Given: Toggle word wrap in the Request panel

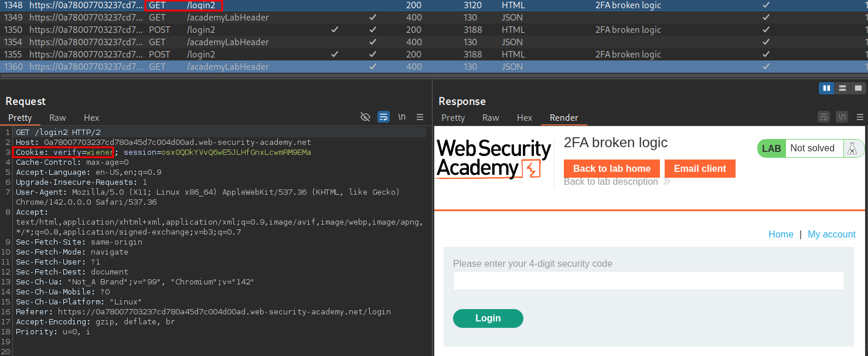Looking at the screenshot, I should click(x=383, y=117).
